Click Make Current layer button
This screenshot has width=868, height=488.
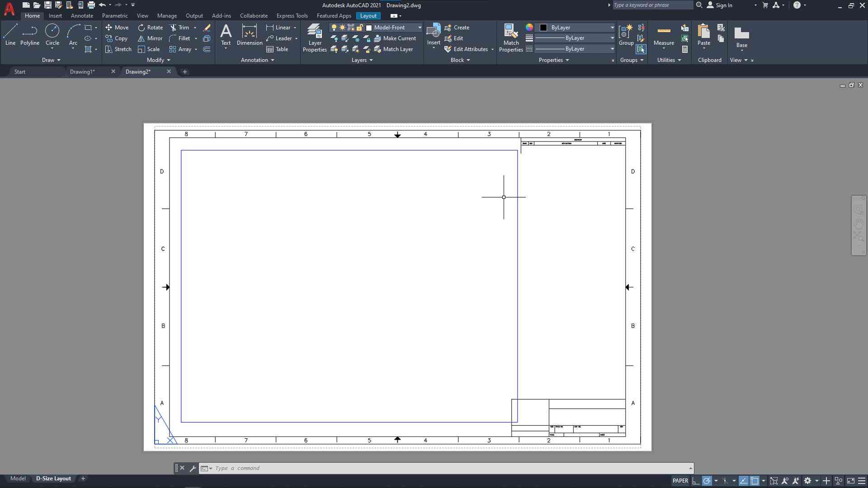395,38
